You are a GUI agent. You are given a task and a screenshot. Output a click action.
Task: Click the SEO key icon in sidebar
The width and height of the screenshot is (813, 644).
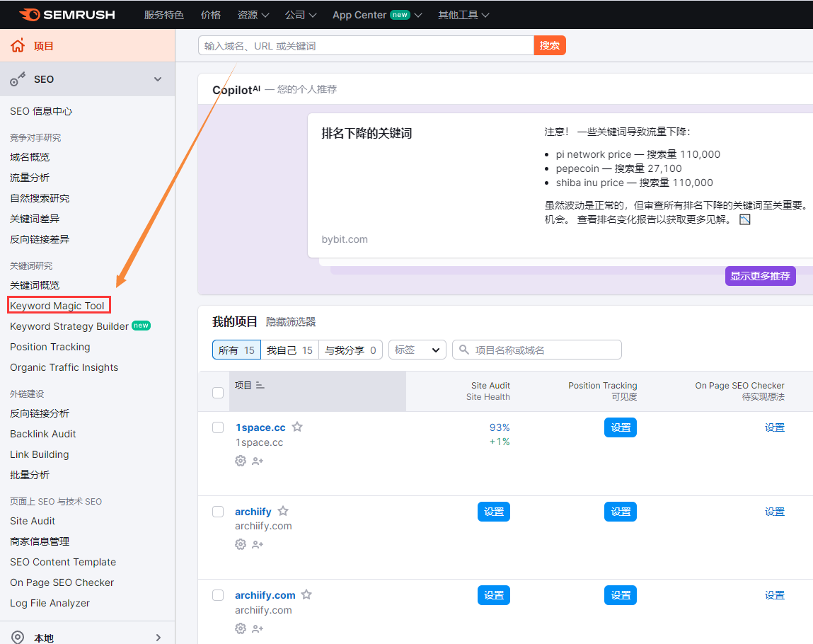pyautogui.click(x=18, y=79)
